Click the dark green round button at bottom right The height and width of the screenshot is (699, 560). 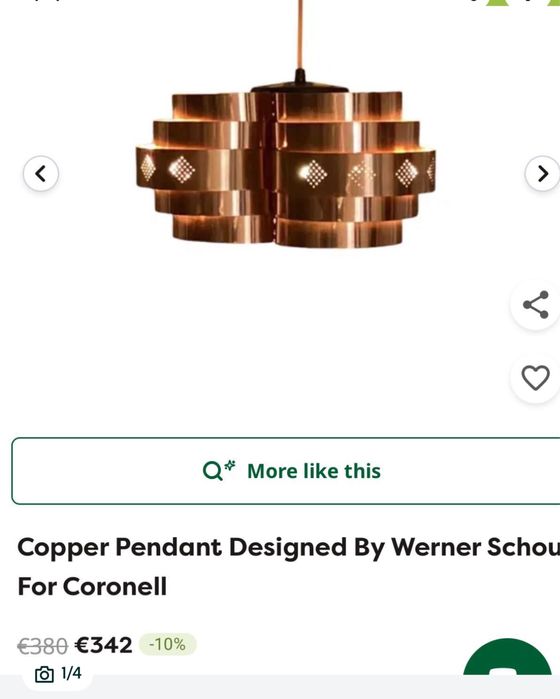click(507, 656)
